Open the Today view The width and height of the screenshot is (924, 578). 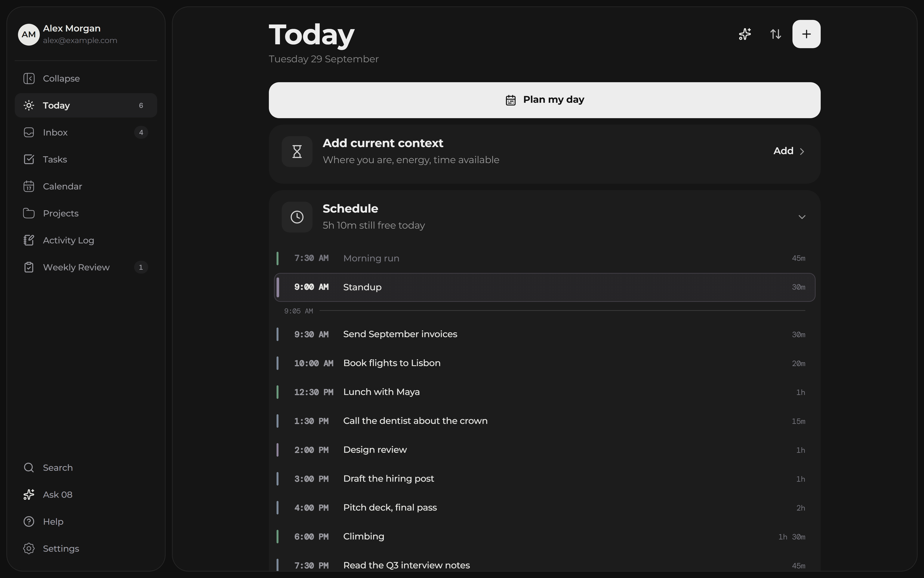click(x=86, y=106)
